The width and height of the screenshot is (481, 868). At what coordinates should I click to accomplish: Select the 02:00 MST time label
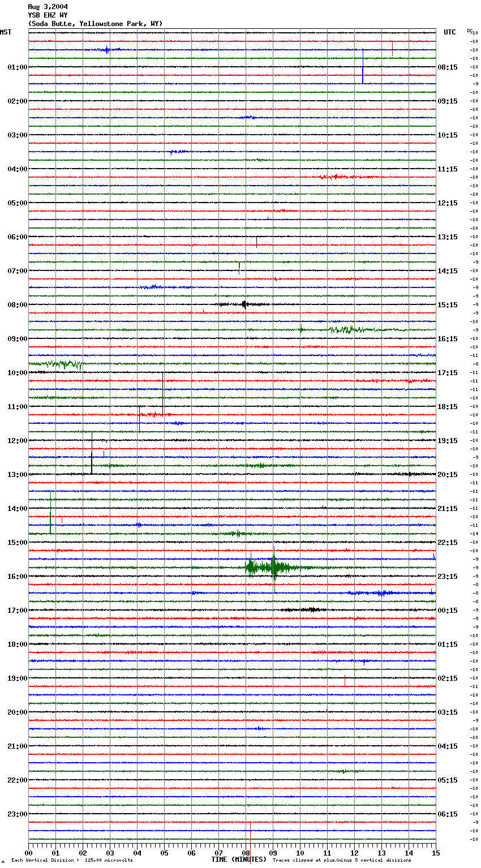18,101
